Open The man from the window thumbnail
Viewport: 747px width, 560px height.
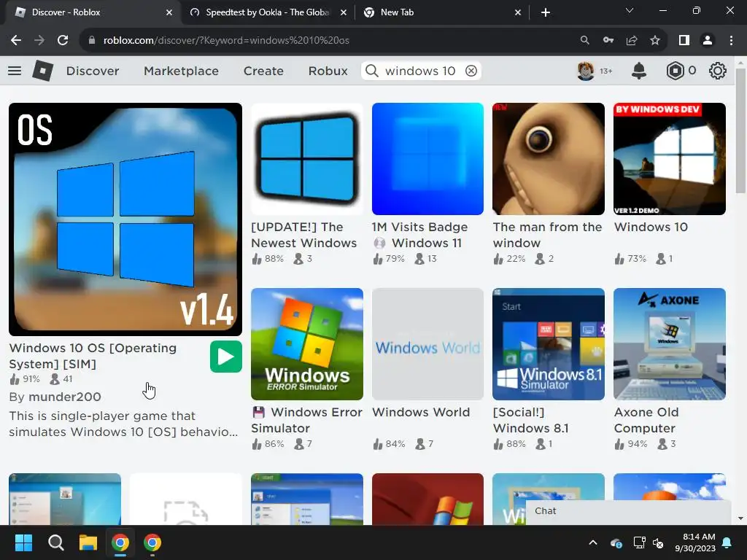(x=549, y=159)
